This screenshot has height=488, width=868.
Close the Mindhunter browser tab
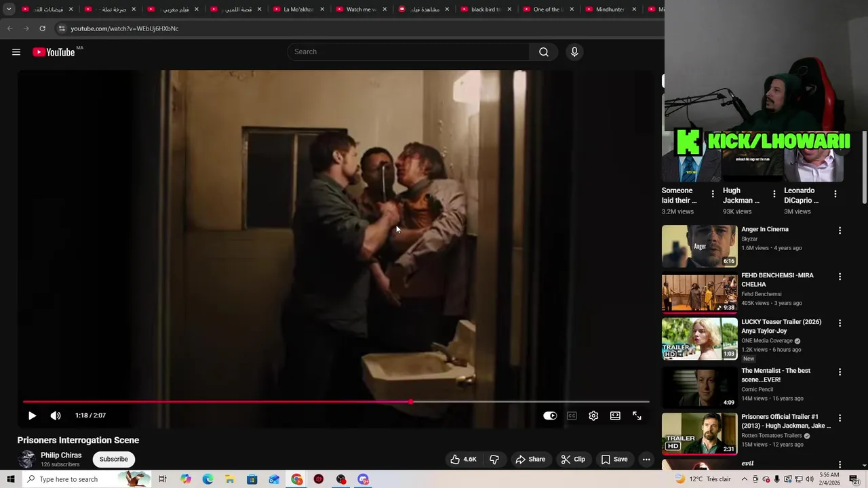click(634, 9)
